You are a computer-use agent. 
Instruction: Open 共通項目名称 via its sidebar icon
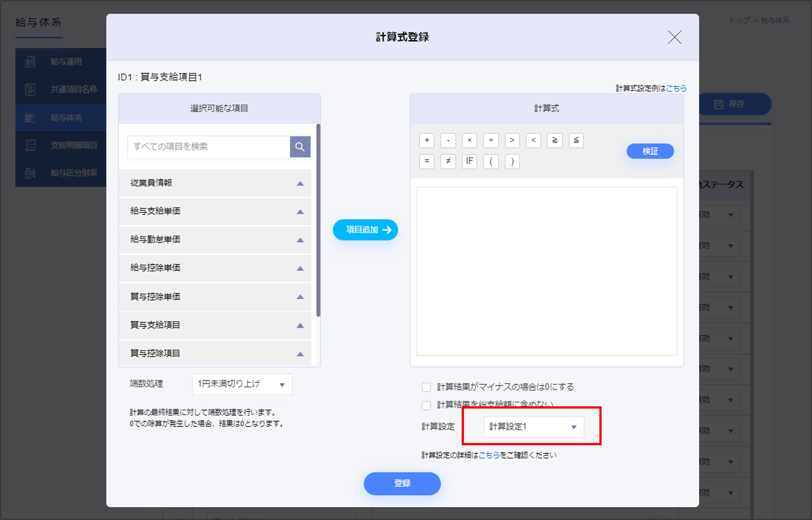30,89
